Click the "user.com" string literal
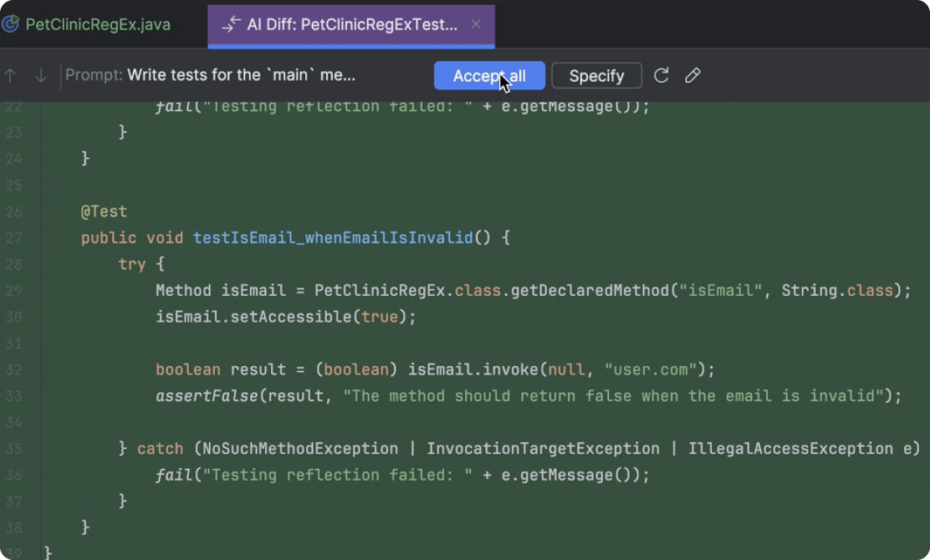 tap(651, 369)
